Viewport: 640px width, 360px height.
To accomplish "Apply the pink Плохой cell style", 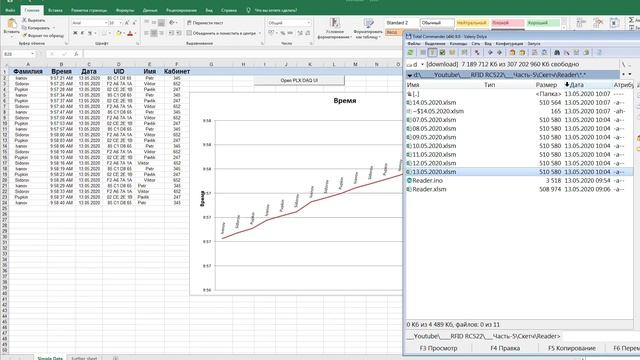I will pos(507,23).
